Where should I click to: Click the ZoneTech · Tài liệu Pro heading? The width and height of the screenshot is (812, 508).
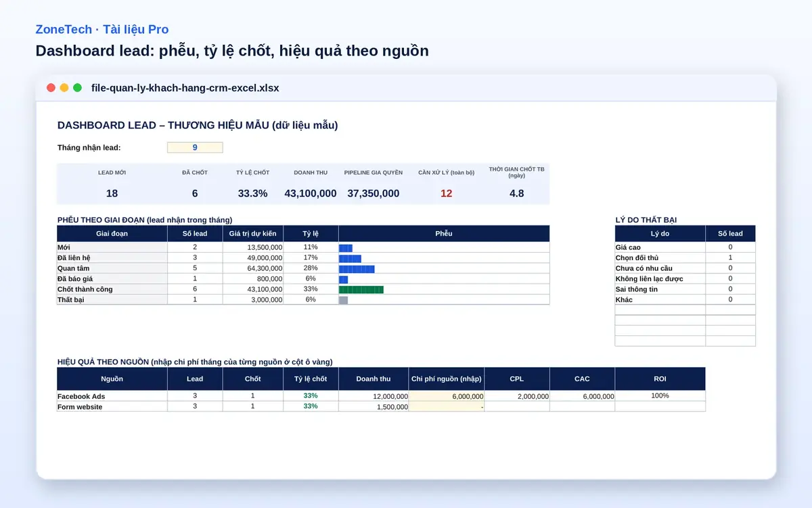102,30
